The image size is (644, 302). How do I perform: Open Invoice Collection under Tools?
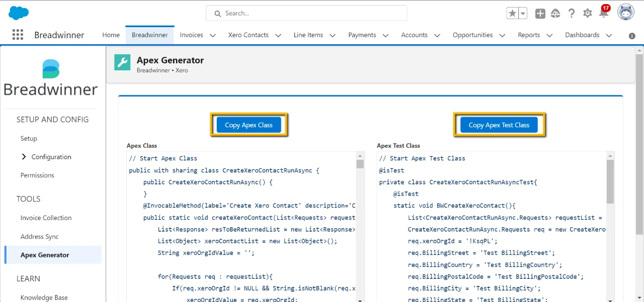coord(46,218)
